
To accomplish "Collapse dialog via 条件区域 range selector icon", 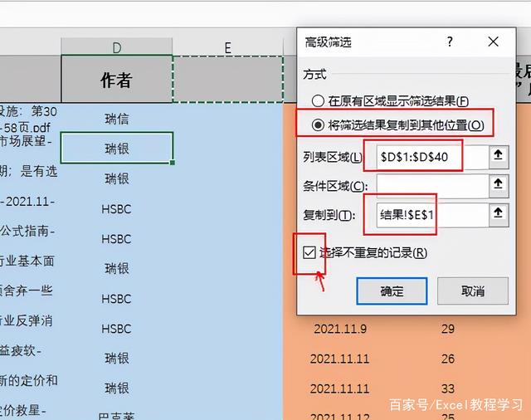I will pos(499,186).
